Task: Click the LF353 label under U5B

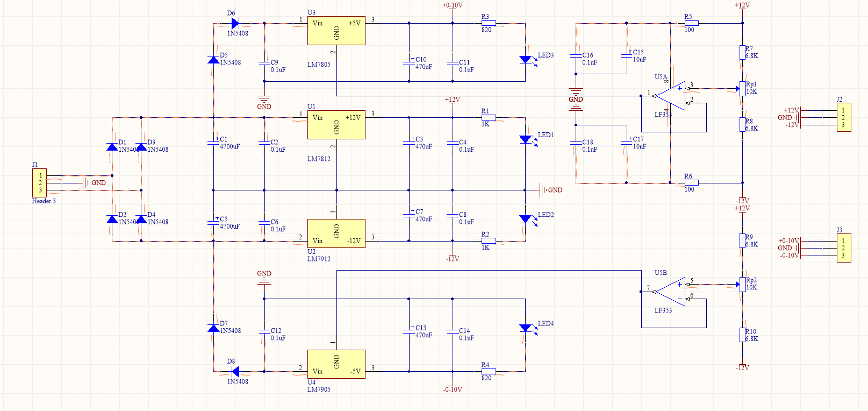Action: click(x=663, y=310)
